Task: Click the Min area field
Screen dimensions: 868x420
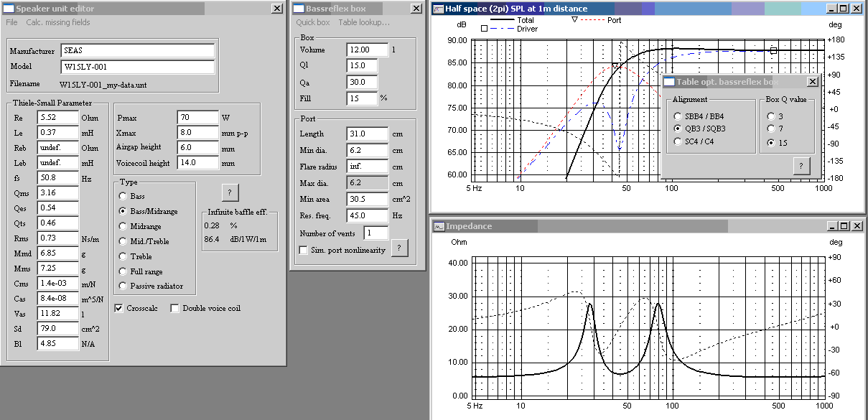Action: pos(367,199)
